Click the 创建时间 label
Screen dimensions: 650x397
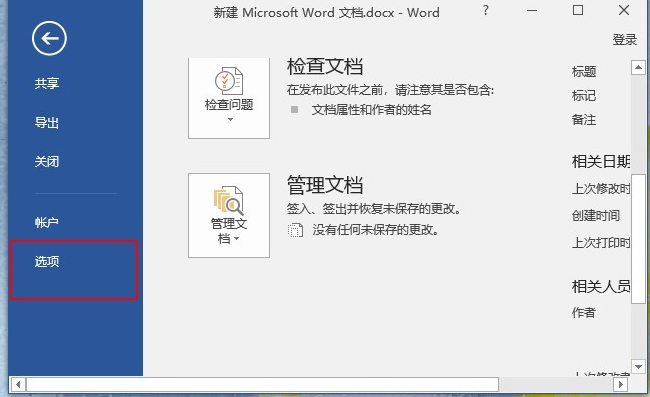596,215
